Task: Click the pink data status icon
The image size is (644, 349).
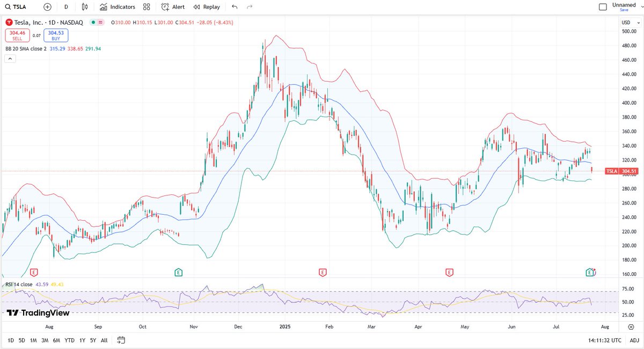Action: coord(100,23)
